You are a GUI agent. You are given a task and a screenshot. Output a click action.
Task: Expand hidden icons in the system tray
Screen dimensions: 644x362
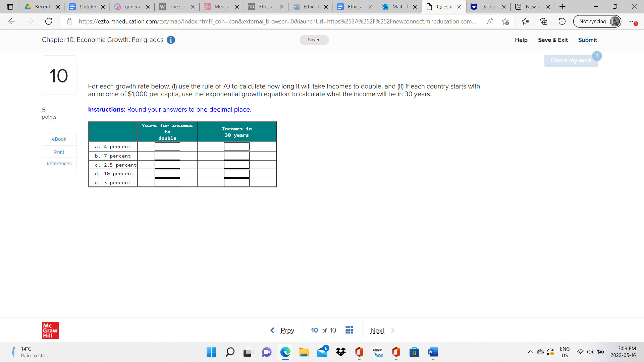point(530,352)
